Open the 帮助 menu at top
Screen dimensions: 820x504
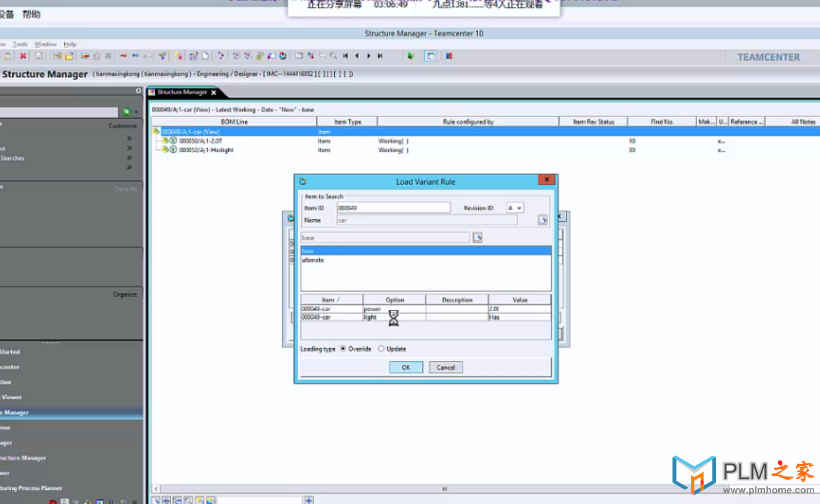[x=31, y=14]
